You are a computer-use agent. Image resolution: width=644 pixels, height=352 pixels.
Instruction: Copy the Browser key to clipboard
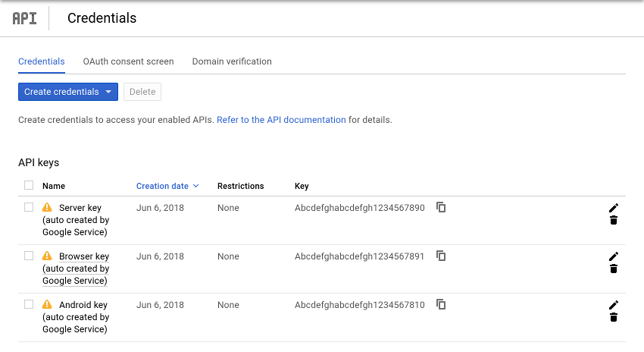[441, 256]
